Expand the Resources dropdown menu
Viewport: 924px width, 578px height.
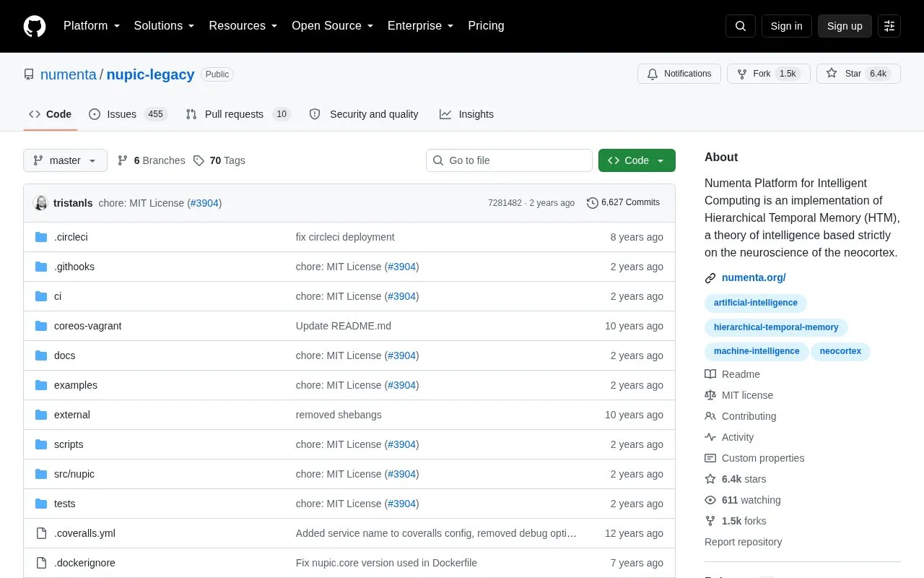[x=243, y=26]
